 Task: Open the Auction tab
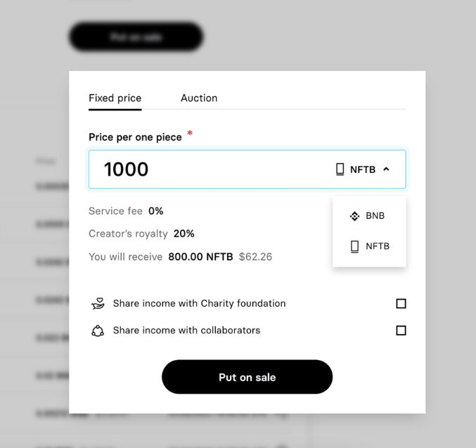click(x=199, y=98)
